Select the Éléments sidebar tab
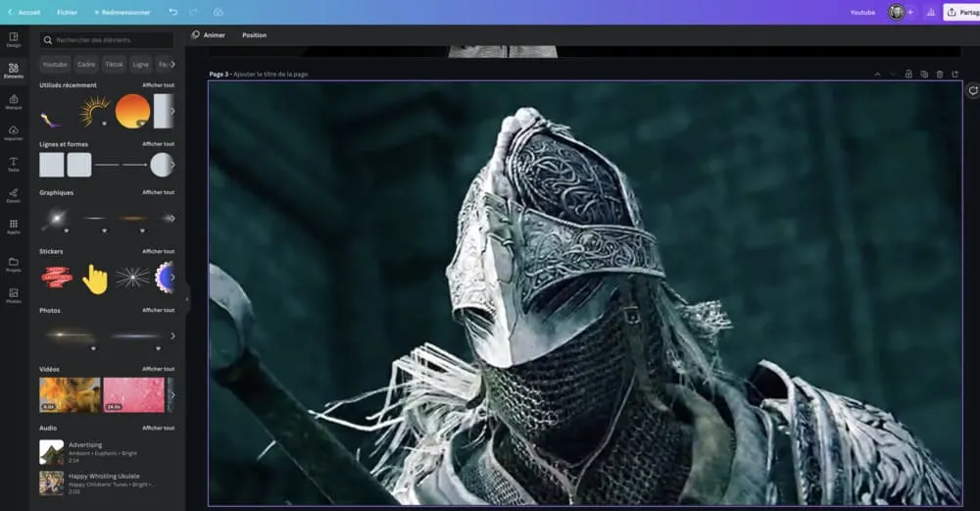The image size is (980, 511). pos(13,70)
